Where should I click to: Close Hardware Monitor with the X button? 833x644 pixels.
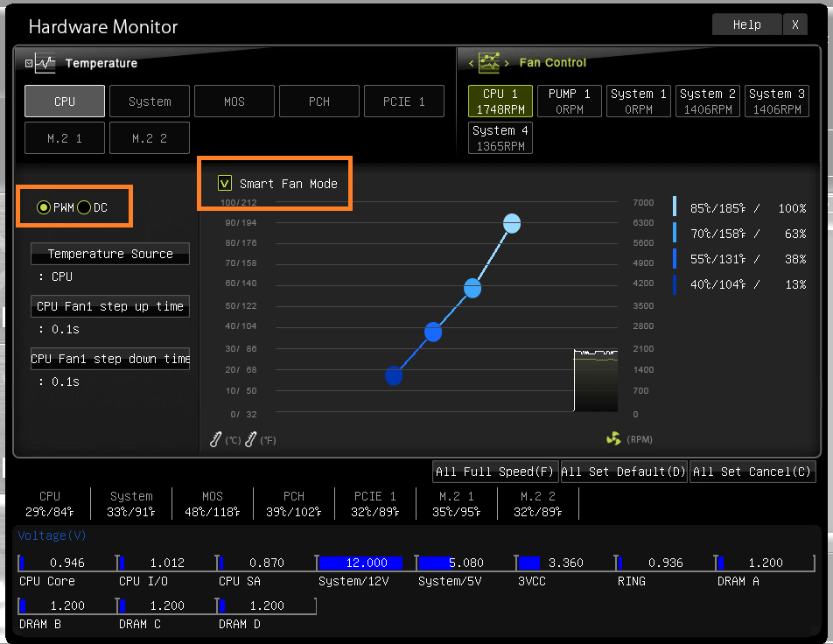click(x=794, y=24)
